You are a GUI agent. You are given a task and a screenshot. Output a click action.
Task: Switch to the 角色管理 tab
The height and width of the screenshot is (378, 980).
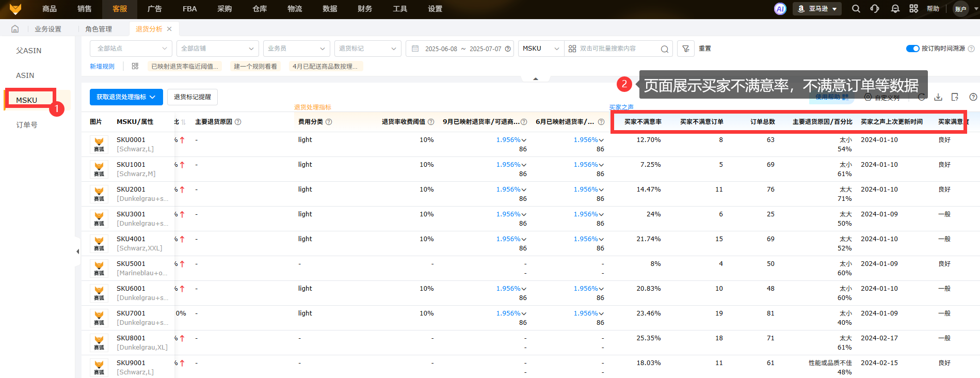point(99,29)
